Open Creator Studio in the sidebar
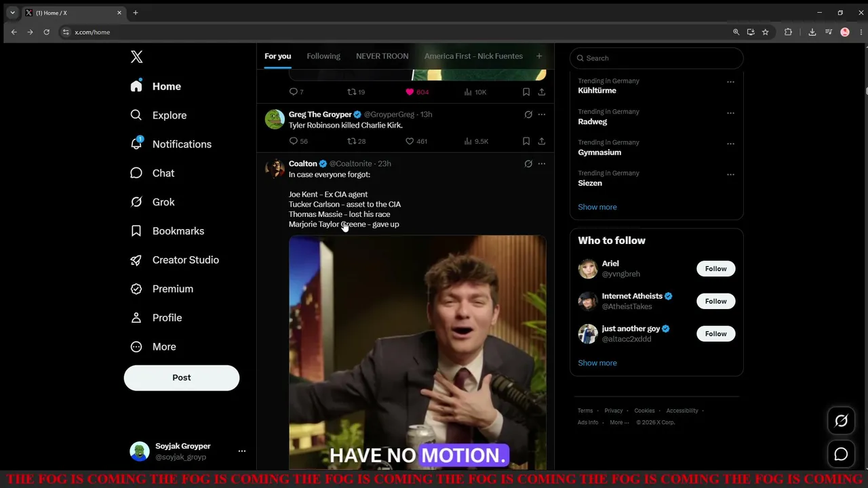The image size is (868, 488). coord(174,260)
